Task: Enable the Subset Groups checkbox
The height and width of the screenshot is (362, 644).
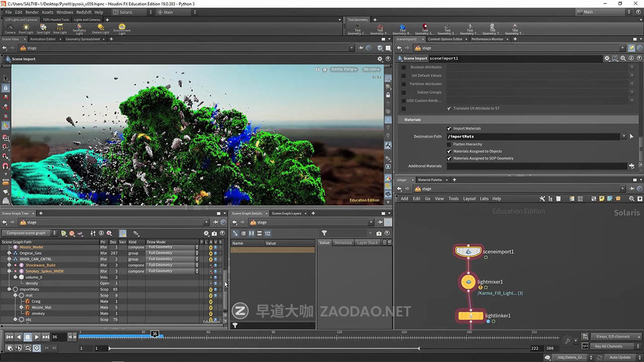Action: click(x=404, y=92)
